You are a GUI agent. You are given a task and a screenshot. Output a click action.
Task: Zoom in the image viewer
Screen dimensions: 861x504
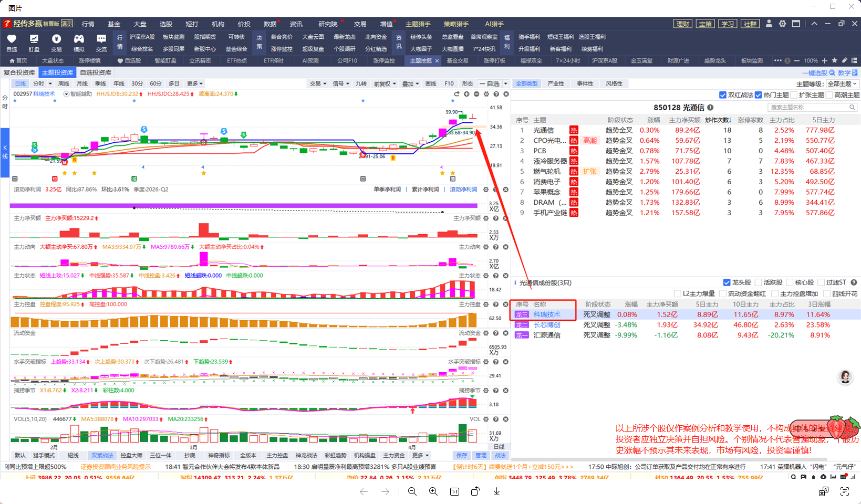click(433, 491)
